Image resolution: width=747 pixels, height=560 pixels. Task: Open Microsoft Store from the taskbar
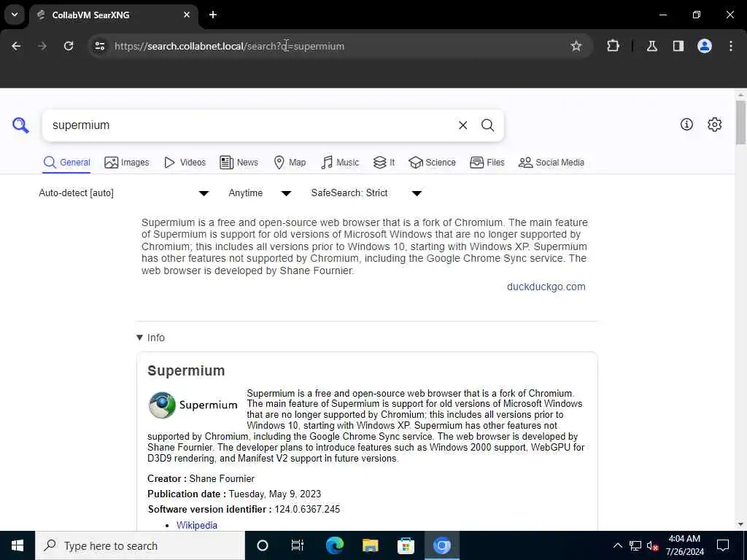[406, 545]
